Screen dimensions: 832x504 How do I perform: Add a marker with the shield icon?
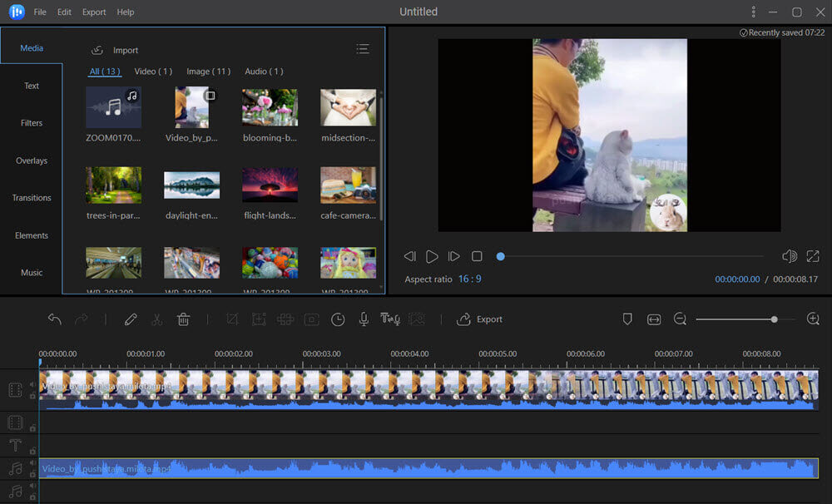coord(628,319)
